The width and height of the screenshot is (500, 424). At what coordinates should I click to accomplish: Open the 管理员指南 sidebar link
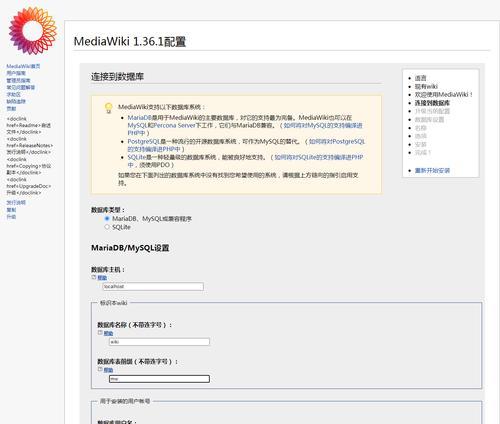[18, 80]
